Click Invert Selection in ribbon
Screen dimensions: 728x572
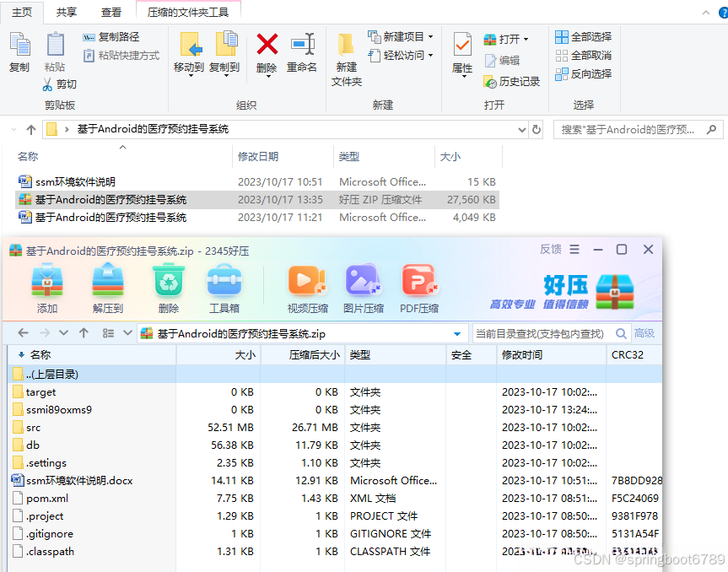(x=584, y=74)
